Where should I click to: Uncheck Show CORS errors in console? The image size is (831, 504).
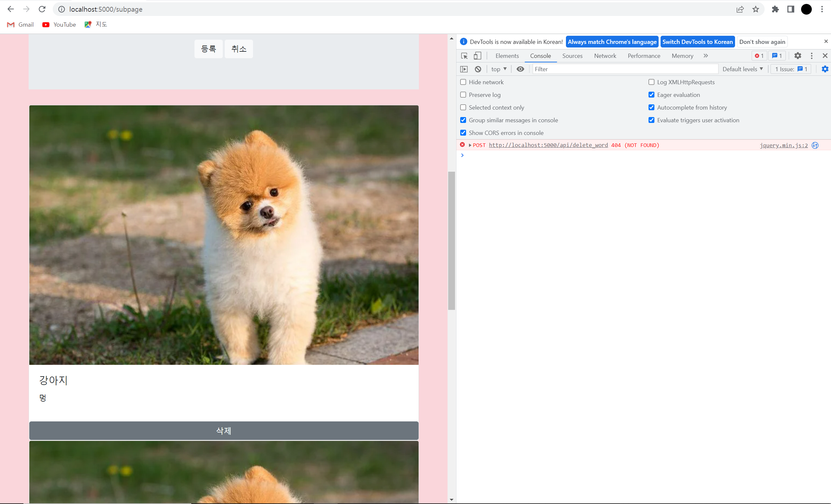[463, 133]
